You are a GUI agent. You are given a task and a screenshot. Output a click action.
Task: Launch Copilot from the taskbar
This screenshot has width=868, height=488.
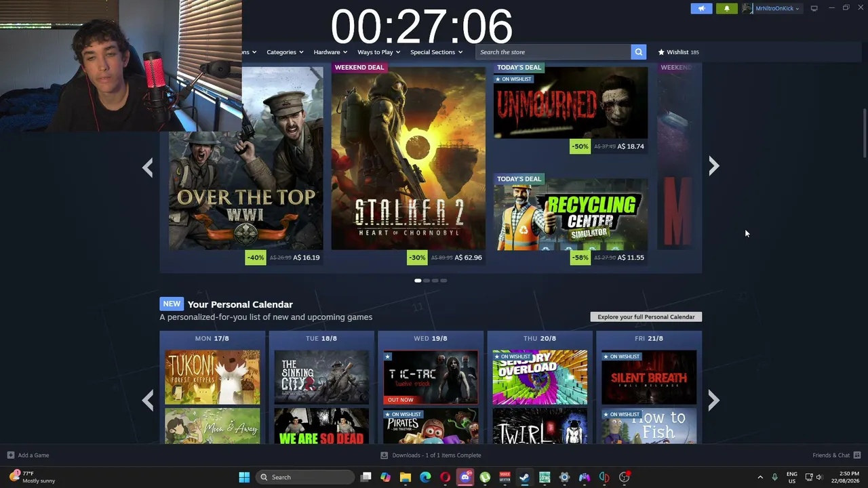(x=385, y=477)
